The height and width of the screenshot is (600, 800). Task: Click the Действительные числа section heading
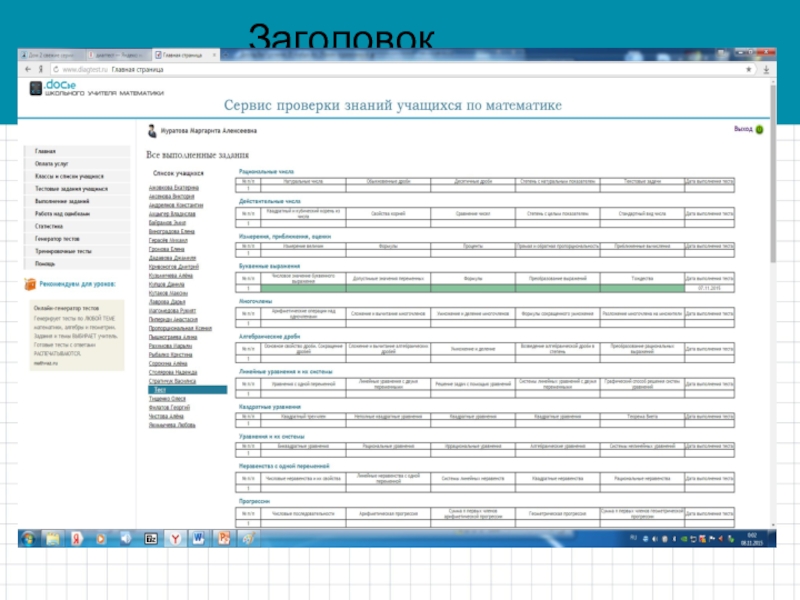(x=270, y=202)
